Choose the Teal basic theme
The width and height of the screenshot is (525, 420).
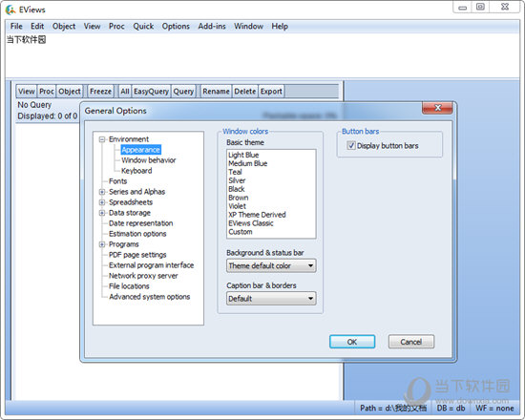click(x=235, y=172)
